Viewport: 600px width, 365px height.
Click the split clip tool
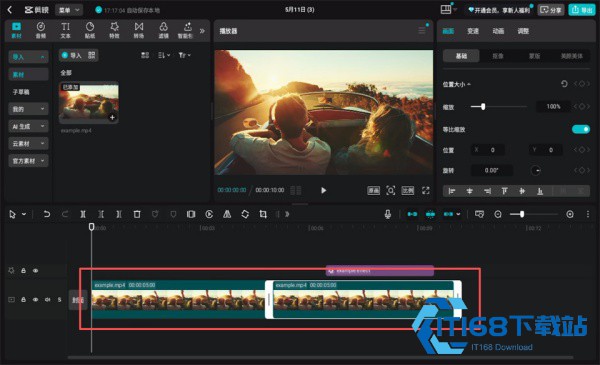83,214
